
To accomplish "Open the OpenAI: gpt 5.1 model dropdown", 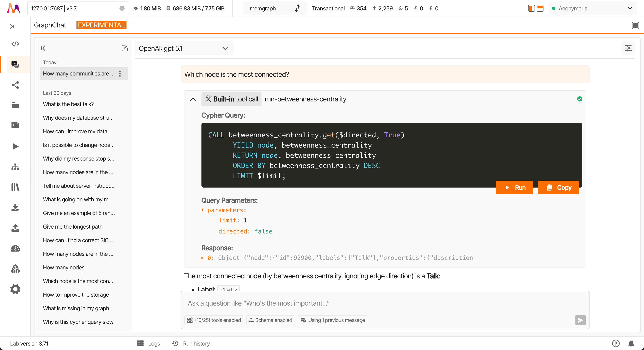I will click(184, 48).
